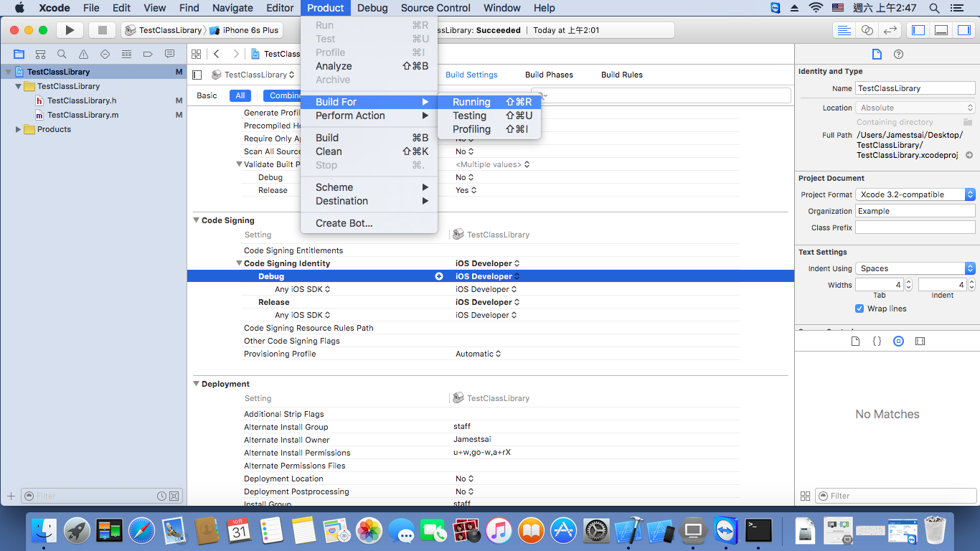Open the Debug menu in menu bar

tap(372, 8)
